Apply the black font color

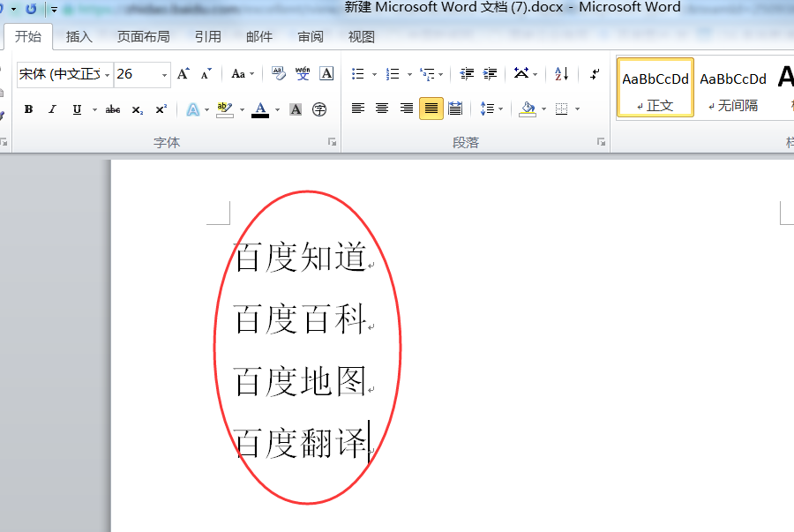[x=260, y=109]
